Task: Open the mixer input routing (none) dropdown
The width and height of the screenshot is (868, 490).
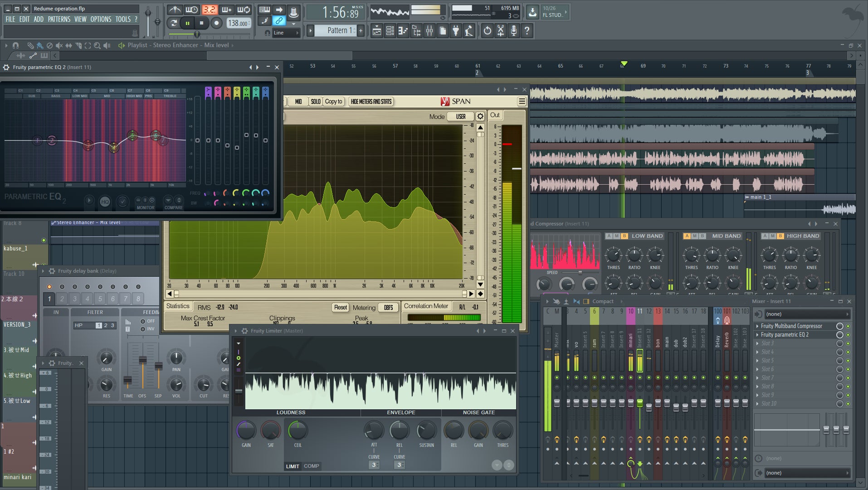Action: [x=806, y=314]
